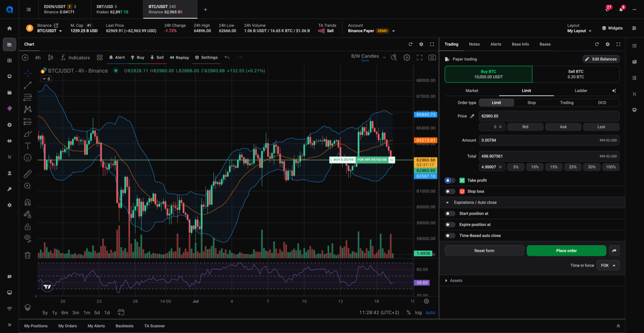Screen dimensions: 644x333
Task: Toggle the auto price scale
Action: (x=431, y=313)
